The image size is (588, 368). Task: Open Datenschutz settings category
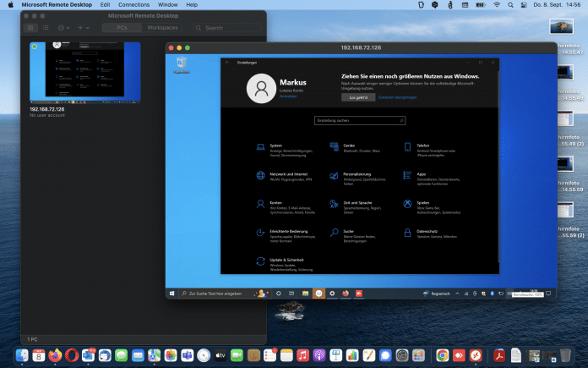[430, 233]
